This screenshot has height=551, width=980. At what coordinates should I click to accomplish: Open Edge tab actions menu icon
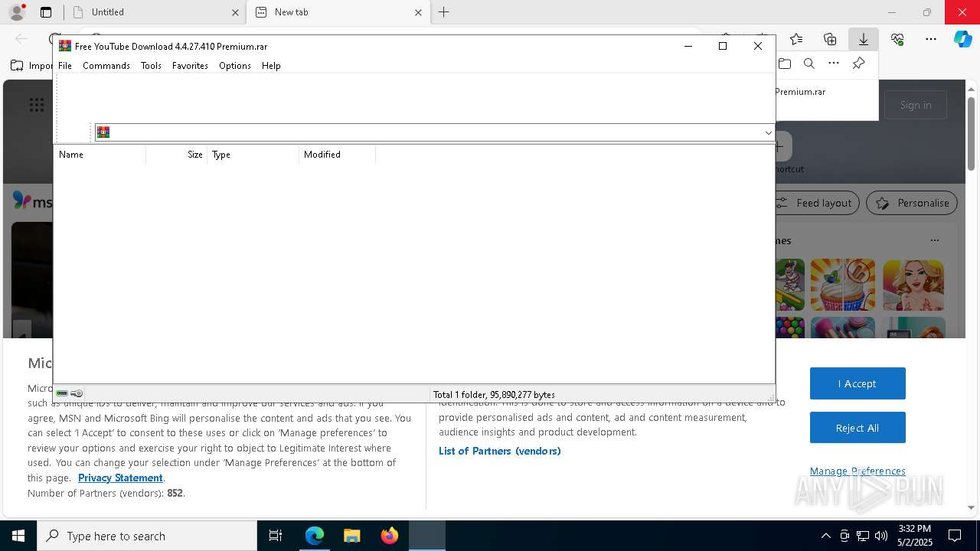[x=46, y=12]
